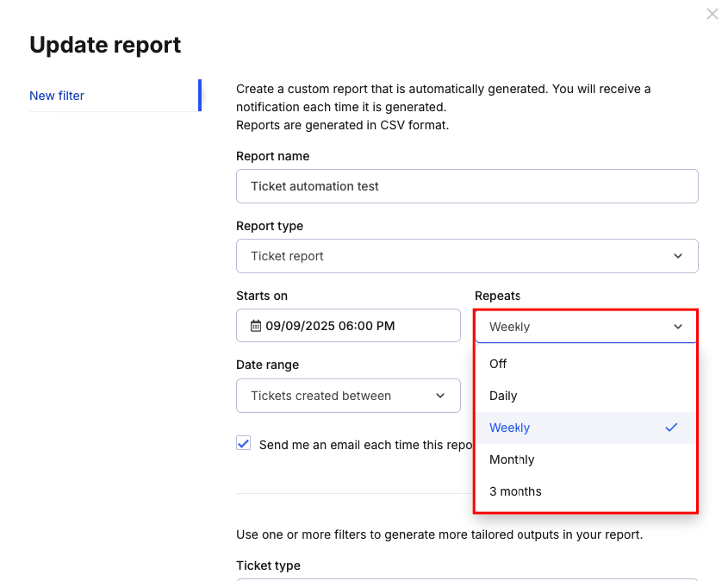Click the Tickets created between text
728x581 pixels.
coord(320,396)
